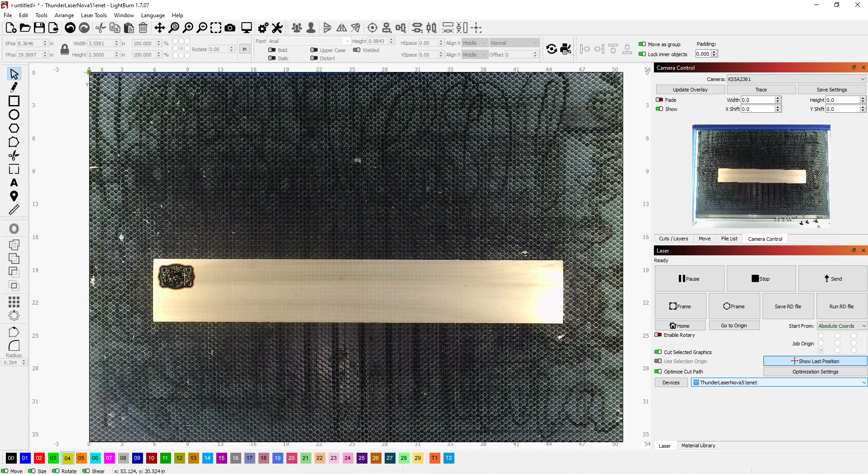Viewport: 868px width, 474px height.
Task: Click the Flip Horizontal mirror icon
Action: point(342,28)
